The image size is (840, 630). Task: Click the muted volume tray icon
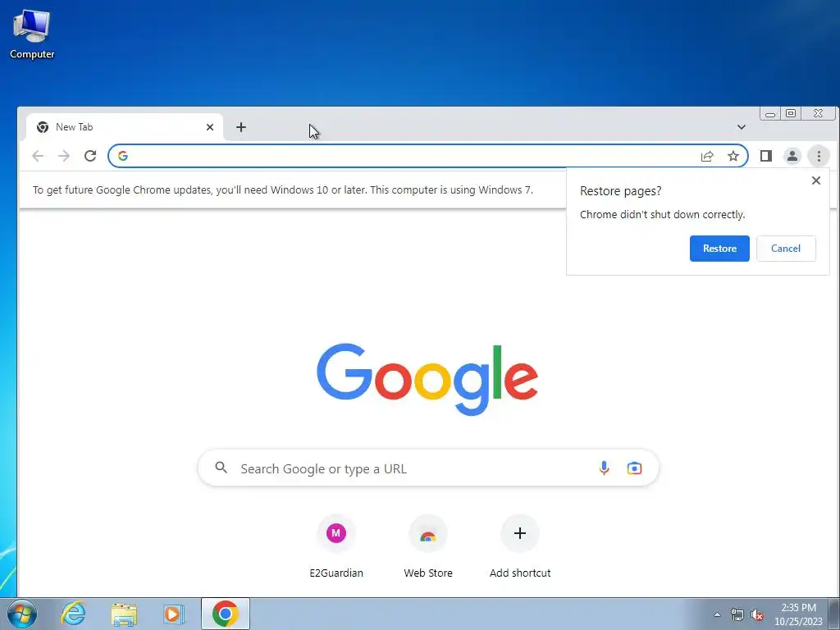(x=757, y=614)
